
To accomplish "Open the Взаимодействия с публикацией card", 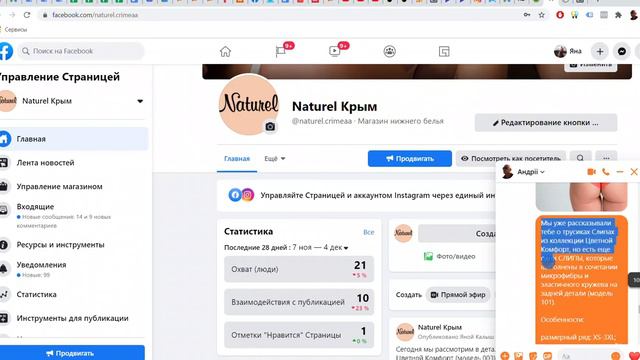I will pyautogui.click(x=299, y=302).
